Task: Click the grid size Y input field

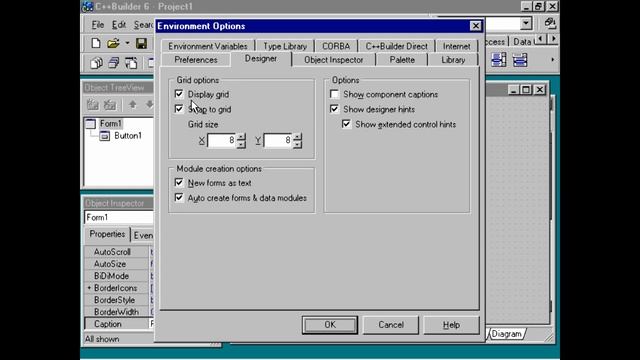Action: tap(278, 140)
